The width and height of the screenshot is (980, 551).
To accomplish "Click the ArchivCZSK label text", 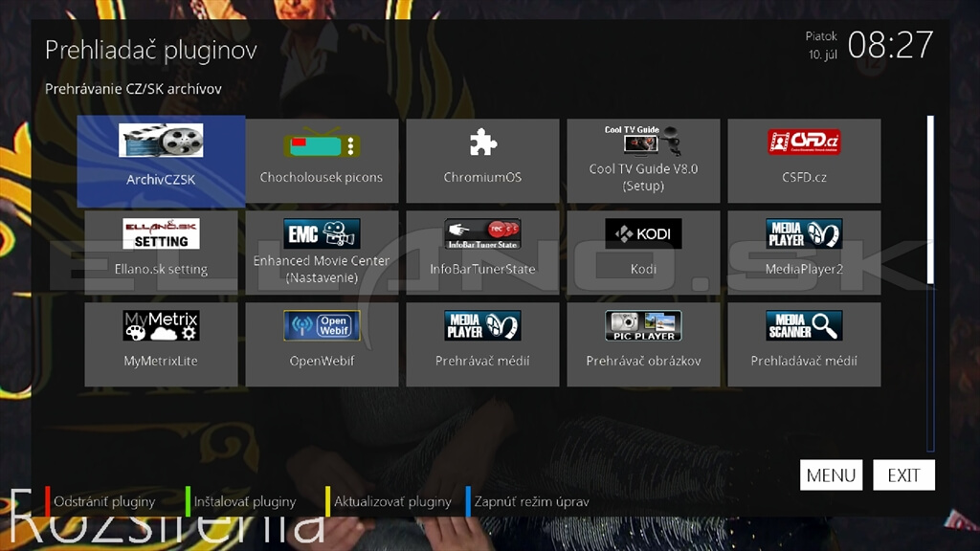I will [x=161, y=180].
